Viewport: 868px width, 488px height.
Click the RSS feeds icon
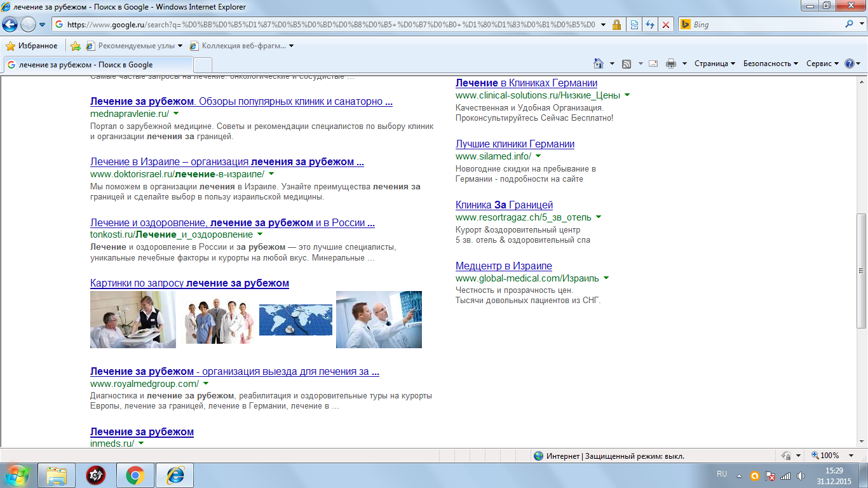(627, 64)
